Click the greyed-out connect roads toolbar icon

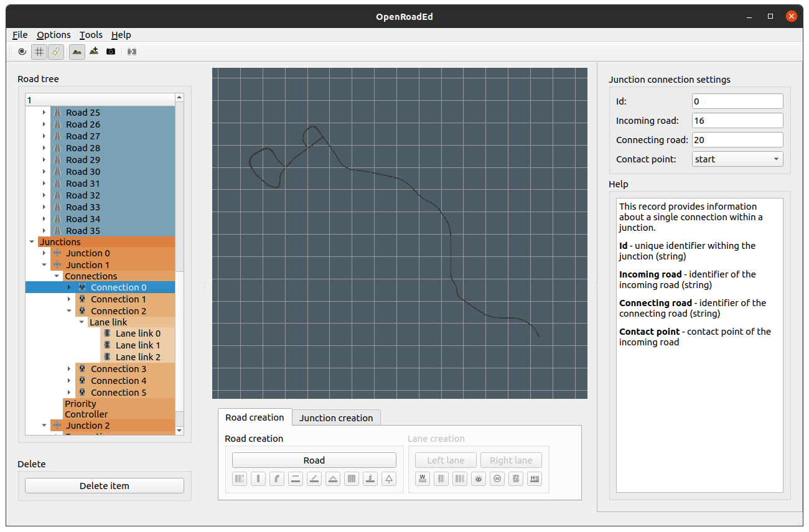coord(131,52)
